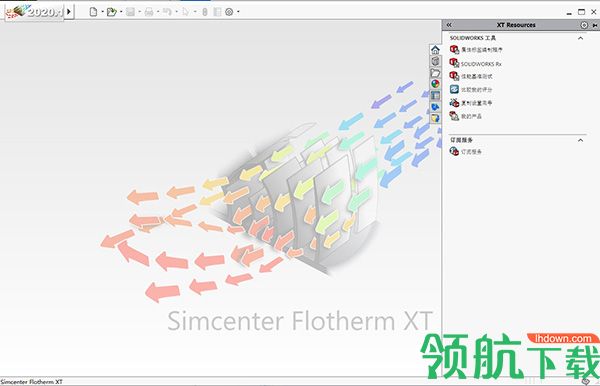Switch to the yellow-blue shield task pane tab
The width and height of the screenshot is (600, 386).
click(x=435, y=118)
